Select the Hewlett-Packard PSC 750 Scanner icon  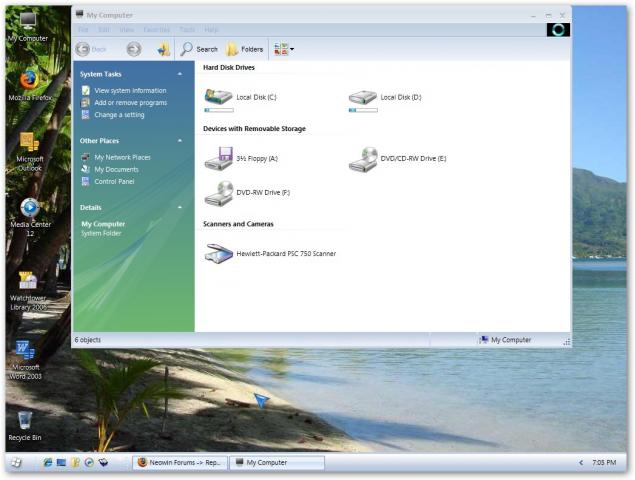pyautogui.click(x=218, y=254)
